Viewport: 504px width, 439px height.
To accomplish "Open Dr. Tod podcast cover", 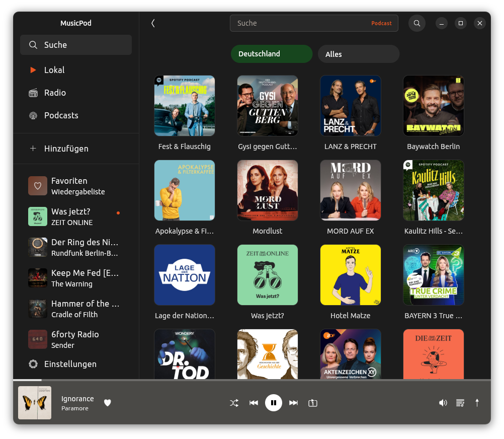I will pyautogui.click(x=185, y=354).
